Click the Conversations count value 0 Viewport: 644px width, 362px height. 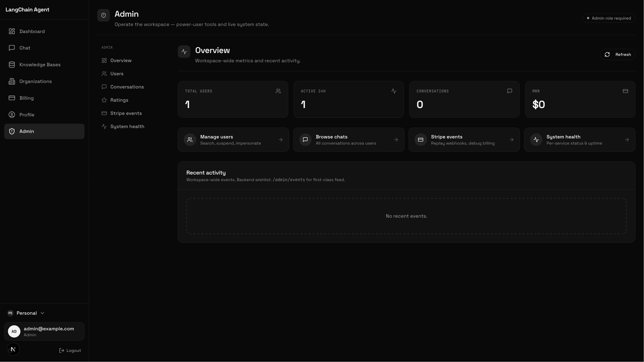coord(420,105)
